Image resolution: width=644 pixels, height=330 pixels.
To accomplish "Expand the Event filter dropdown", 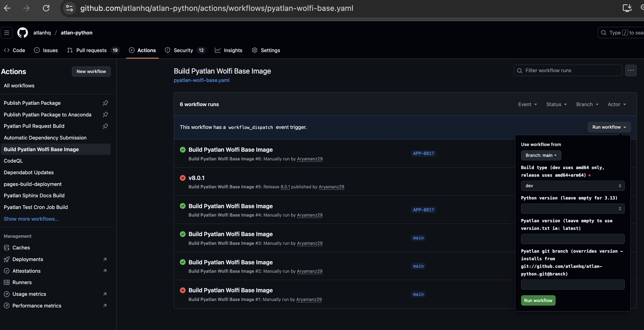I will (528, 104).
